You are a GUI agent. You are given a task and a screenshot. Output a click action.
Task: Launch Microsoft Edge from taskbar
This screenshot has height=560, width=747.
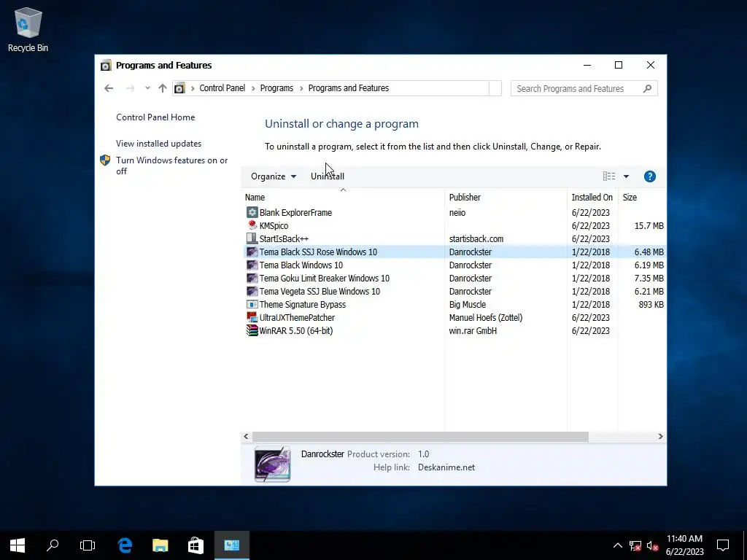pyautogui.click(x=125, y=545)
